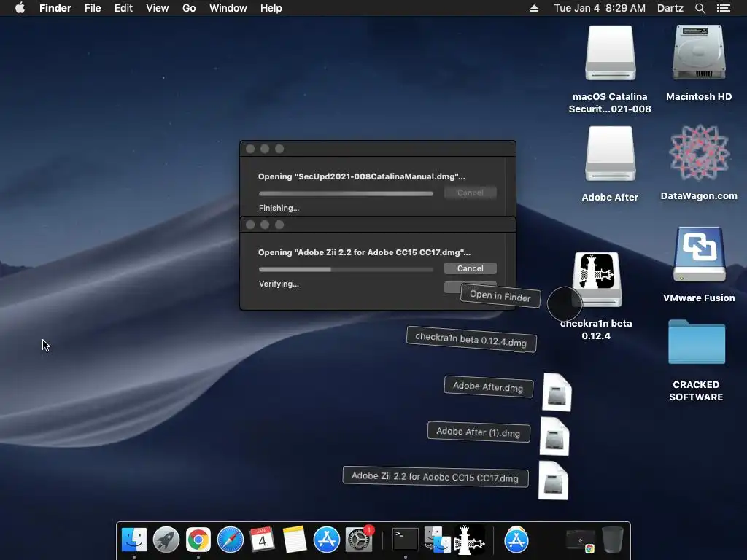Viewport: 747px width, 560px height.
Task: Click the "Finishing..." status text
Action: coord(279,208)
